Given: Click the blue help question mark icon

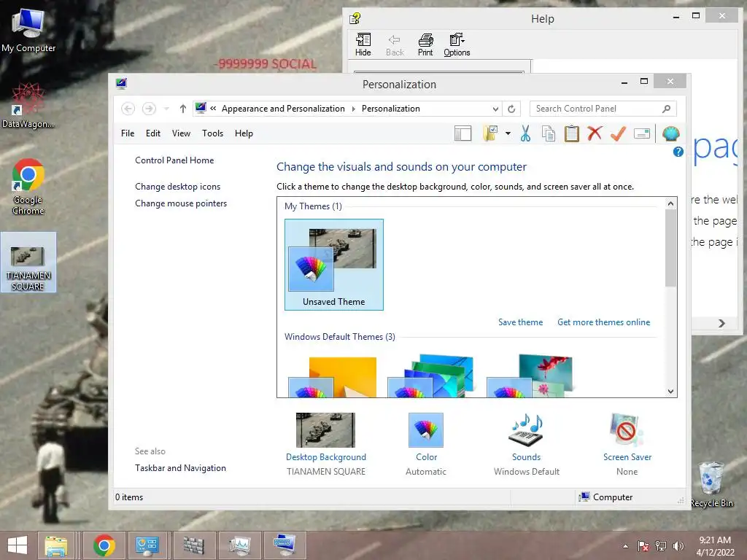Looking at the screenshot, I should 678,152.
